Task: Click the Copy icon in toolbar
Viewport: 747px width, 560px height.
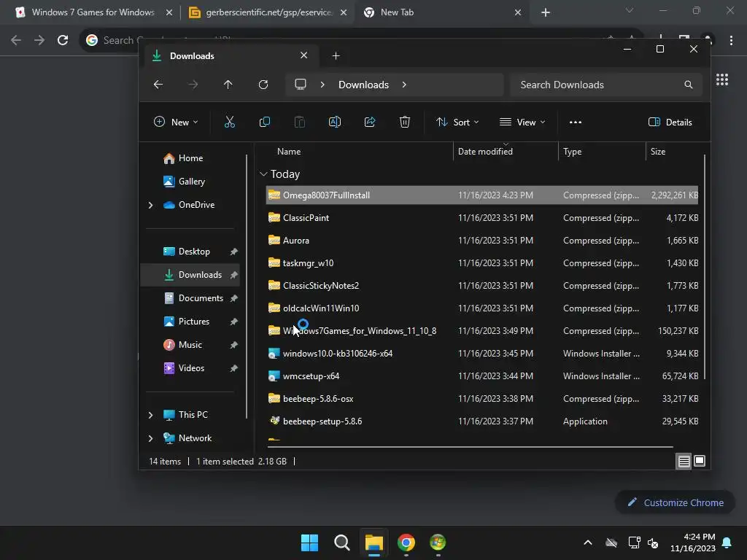Action: pyautogui.click(x=264, y=122)
